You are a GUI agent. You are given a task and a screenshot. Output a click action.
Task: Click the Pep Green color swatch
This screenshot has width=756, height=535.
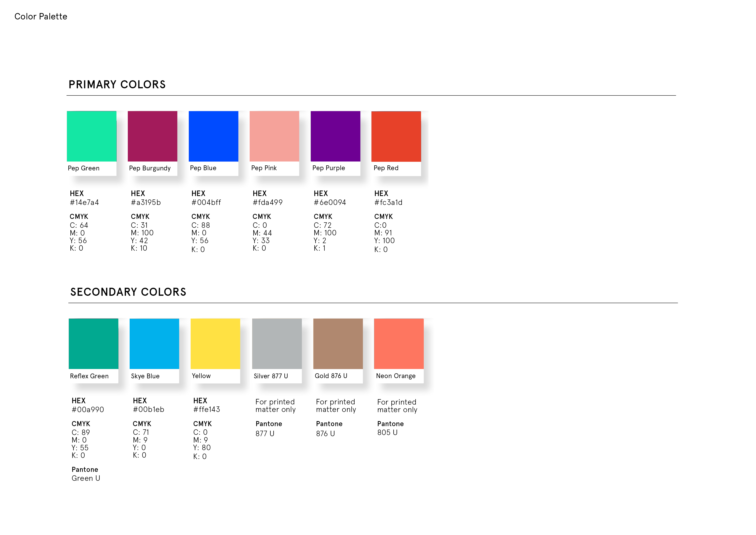(x=91, y=136)
